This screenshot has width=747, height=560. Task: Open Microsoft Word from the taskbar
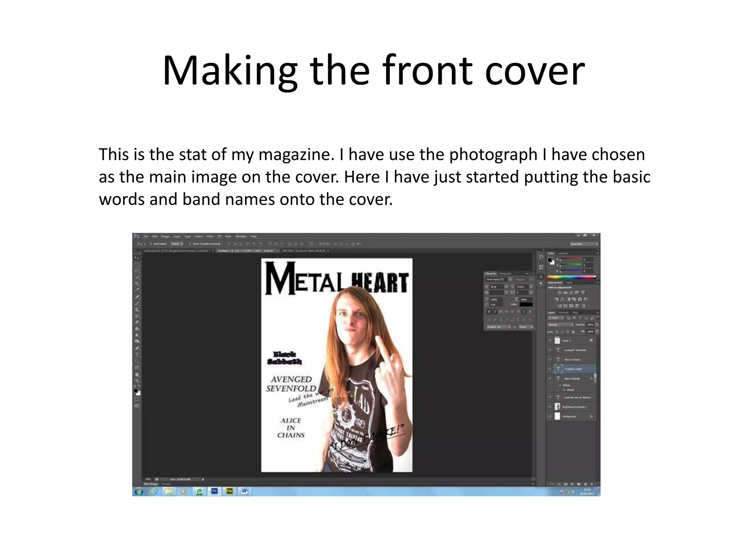[244, 491]
